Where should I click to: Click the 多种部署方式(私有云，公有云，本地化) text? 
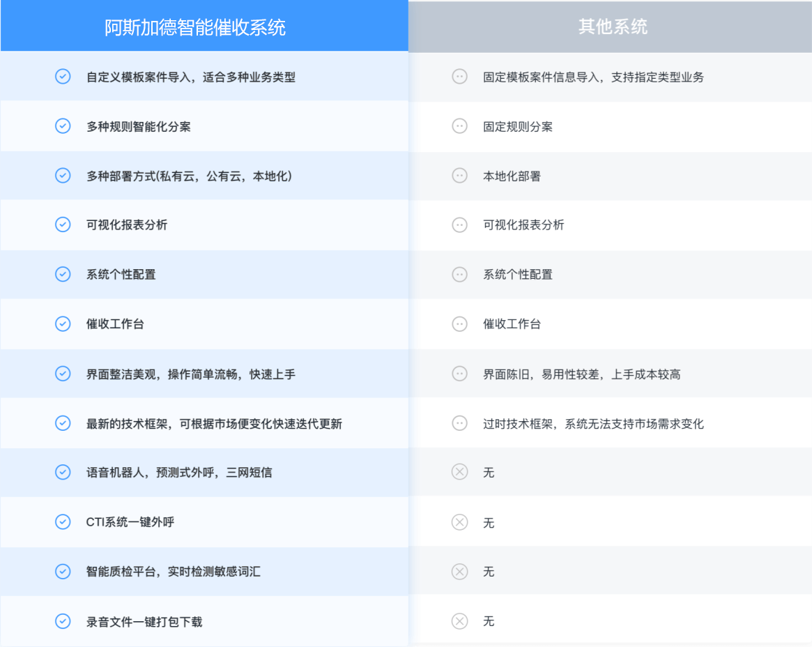click(189, 176)
